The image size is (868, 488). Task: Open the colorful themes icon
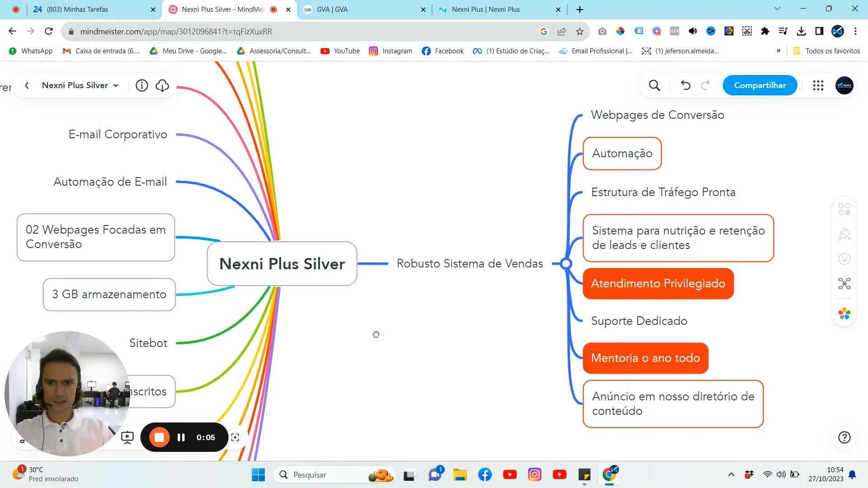[844, 314]
